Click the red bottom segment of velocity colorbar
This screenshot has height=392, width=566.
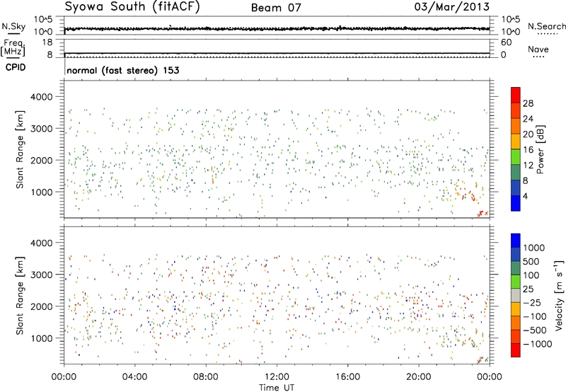point(516,350)
